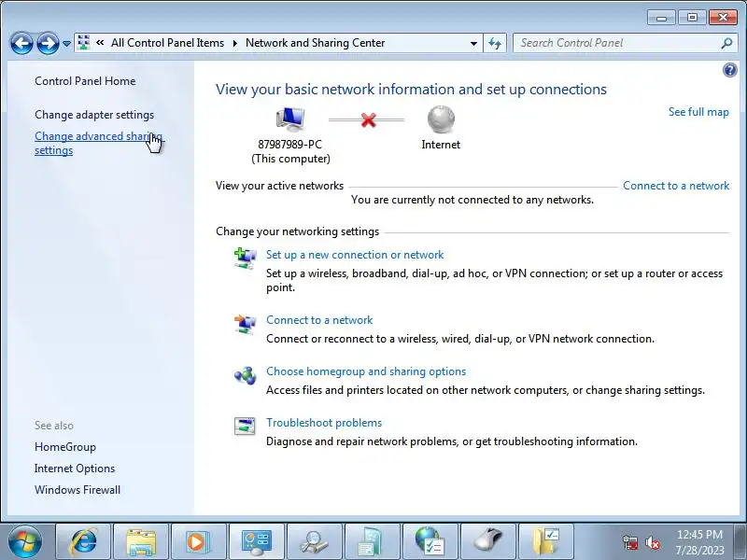Click the search magnifier icon
Screen dimensions: 747x560
point(726,43)
